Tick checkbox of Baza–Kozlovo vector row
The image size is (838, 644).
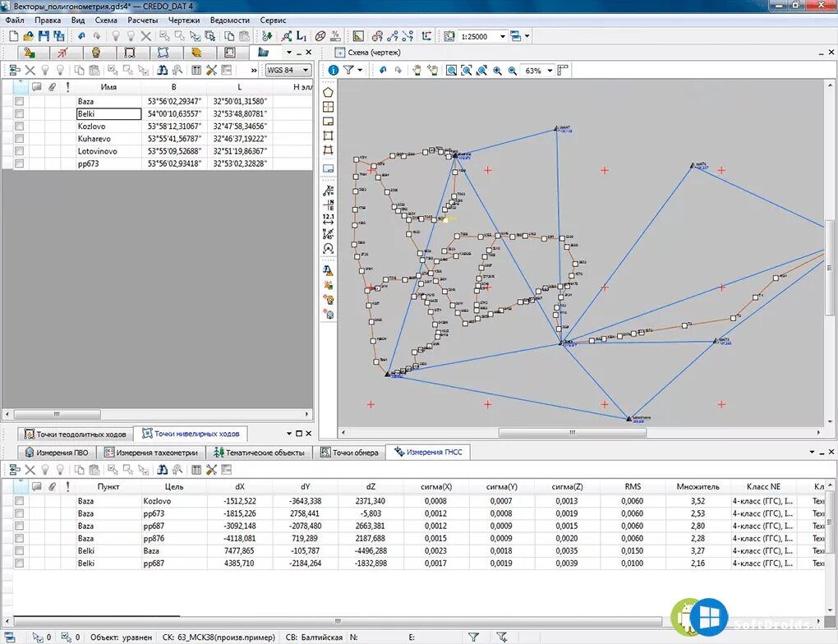point(19,501)
